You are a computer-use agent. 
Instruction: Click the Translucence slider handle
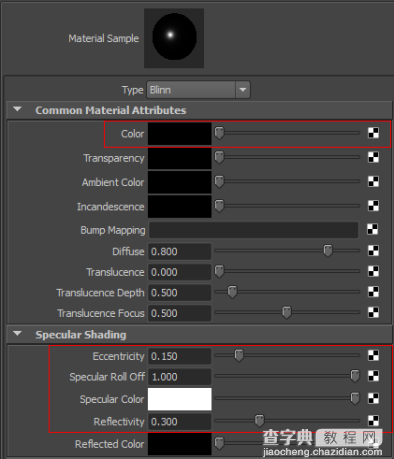point(219,272)
